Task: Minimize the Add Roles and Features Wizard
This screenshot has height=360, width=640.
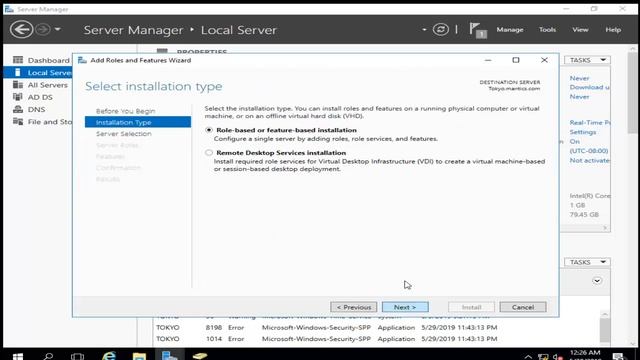Action: click(488, 60)
